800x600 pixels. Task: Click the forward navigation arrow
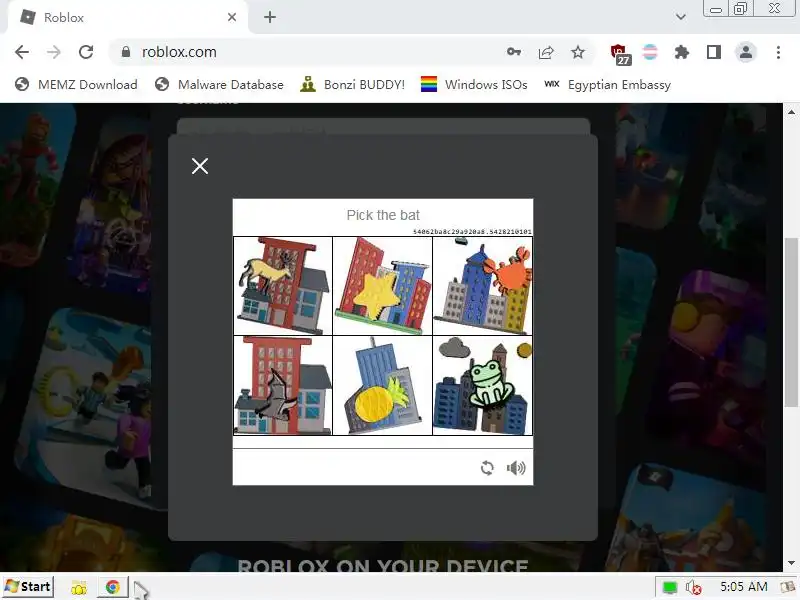tap(54, 52)
